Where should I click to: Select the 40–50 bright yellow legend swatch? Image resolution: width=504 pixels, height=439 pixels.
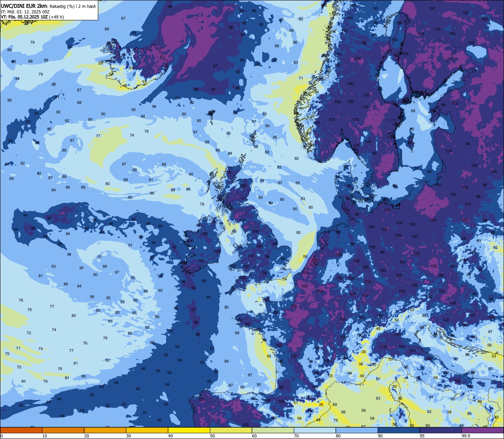pos(189,430)
